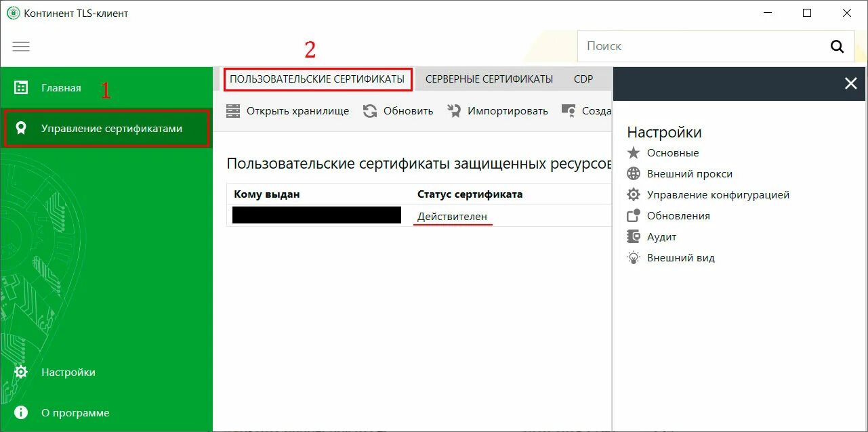Minimize the Континент TLS-клиент window

click(767, 13)
